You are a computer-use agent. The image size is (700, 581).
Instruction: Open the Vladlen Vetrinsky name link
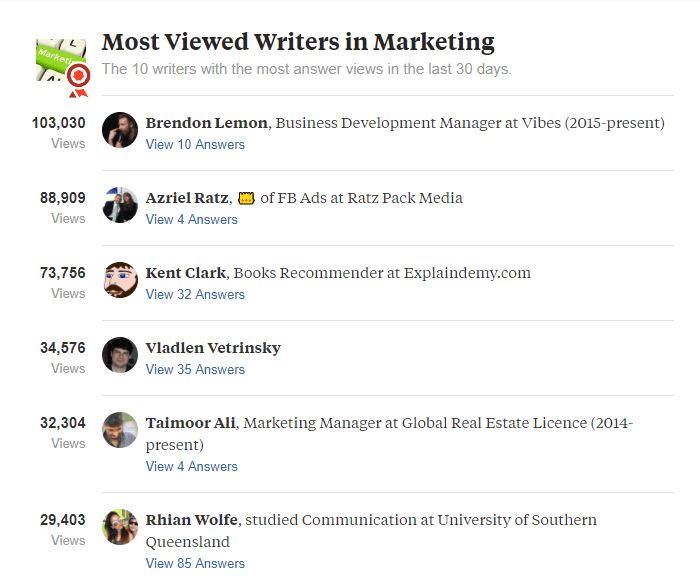tap(213, 348)
